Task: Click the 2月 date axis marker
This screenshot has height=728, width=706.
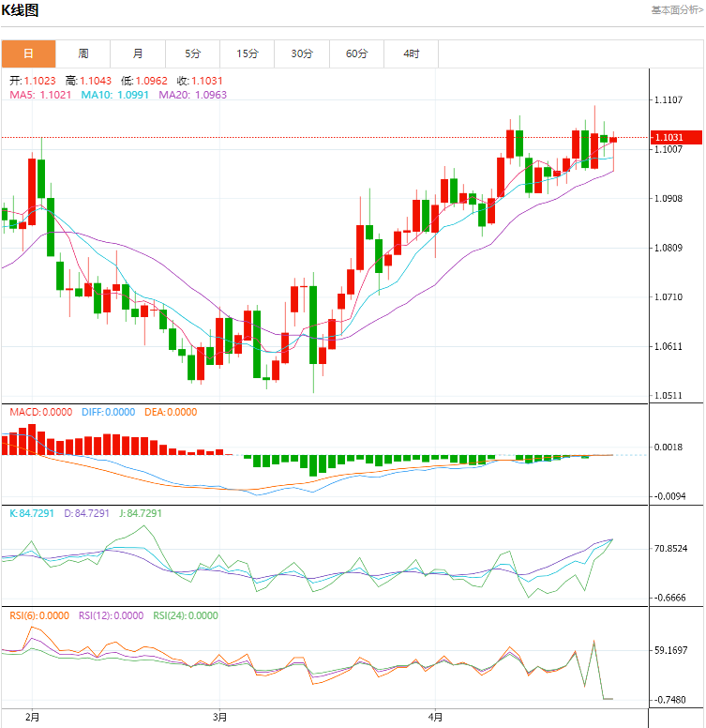Action: (32, 718)
